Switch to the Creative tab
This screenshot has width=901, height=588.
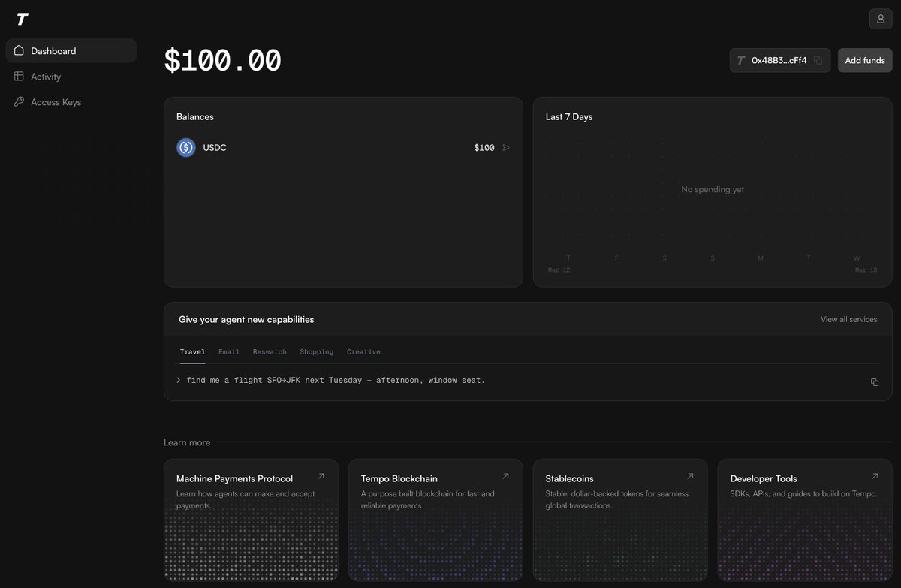(363, 351)
